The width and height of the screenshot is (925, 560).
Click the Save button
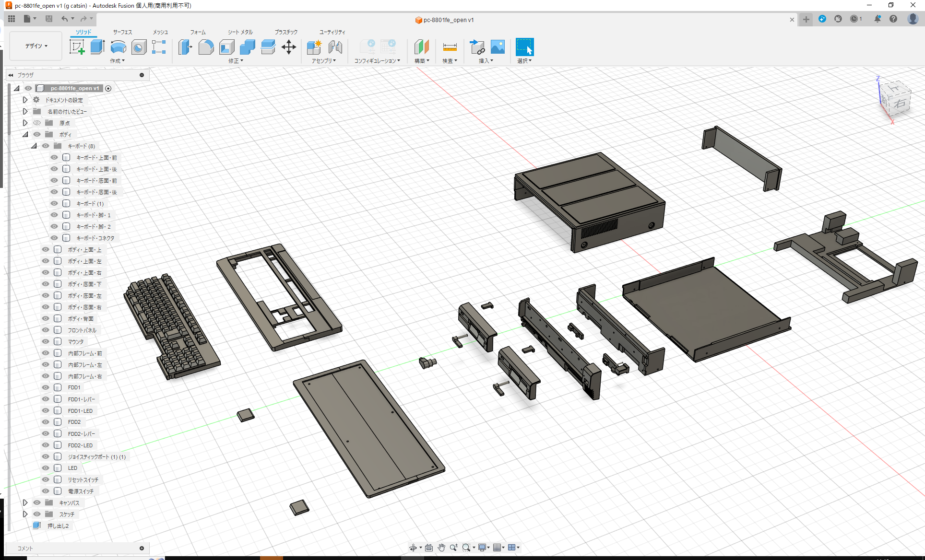tap(49, 18)
